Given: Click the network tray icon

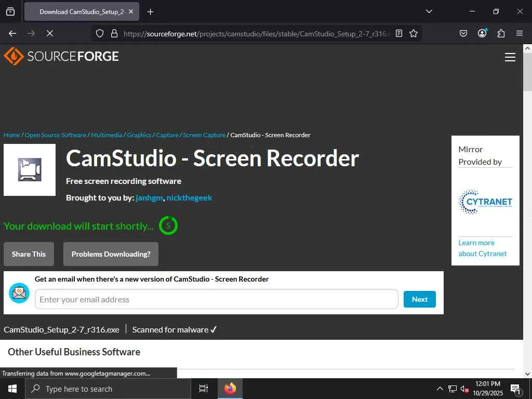Looking at the screenshot, I should click(453, 389).
